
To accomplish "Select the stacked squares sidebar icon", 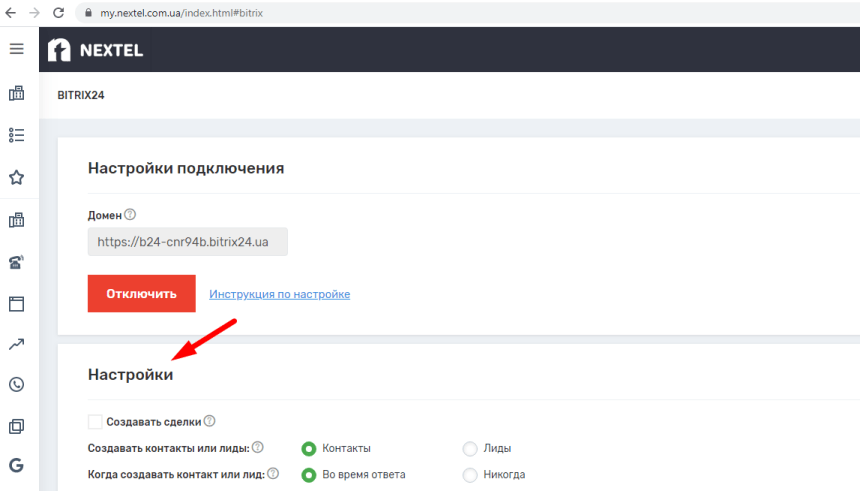I will (16, 427).
